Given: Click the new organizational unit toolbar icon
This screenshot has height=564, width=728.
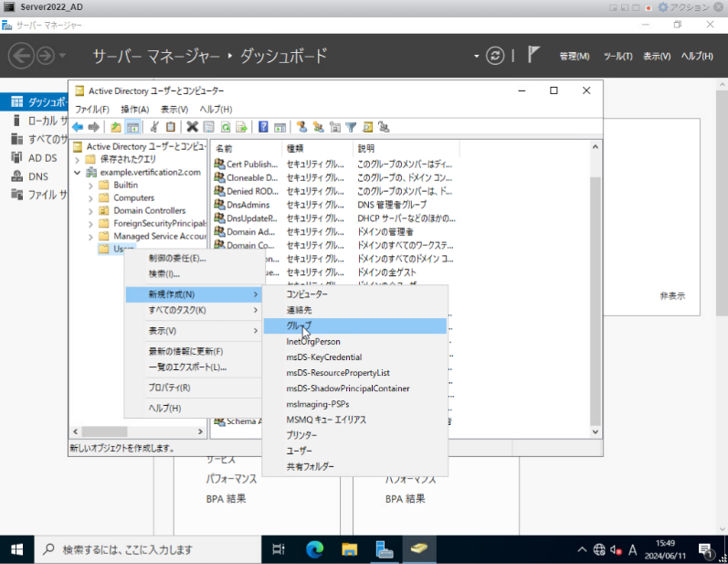Looking at the screenshot, I should tap(334, 127).
